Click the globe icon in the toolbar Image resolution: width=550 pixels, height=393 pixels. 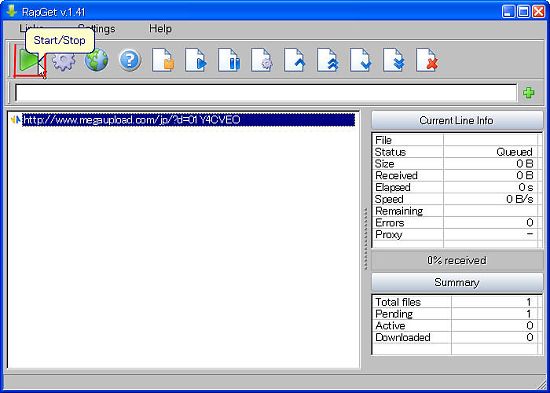click(96, 60)
